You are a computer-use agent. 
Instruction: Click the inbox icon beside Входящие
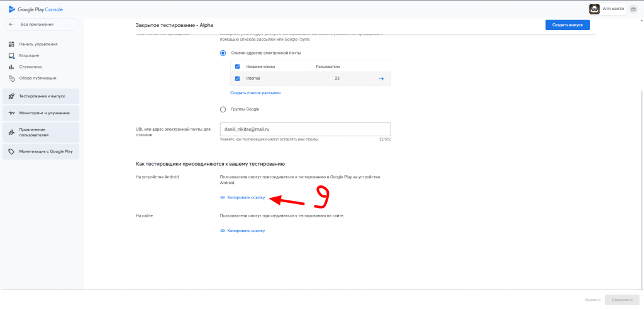[x=11, y=55]
